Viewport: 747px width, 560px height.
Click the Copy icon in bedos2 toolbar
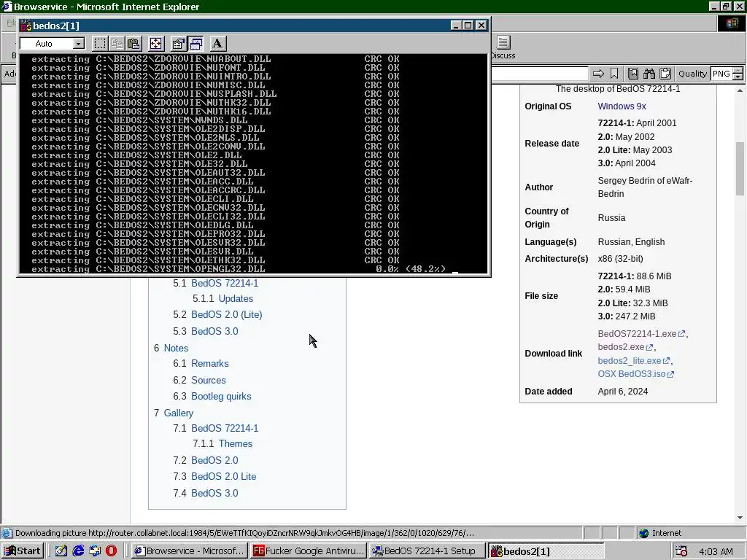click(117, 44)
